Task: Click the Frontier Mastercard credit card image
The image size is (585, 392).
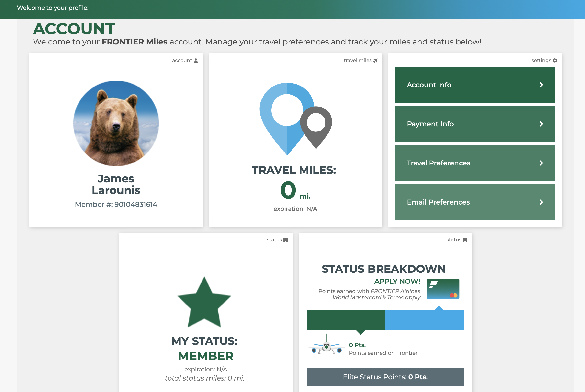Action: point(443,289)
